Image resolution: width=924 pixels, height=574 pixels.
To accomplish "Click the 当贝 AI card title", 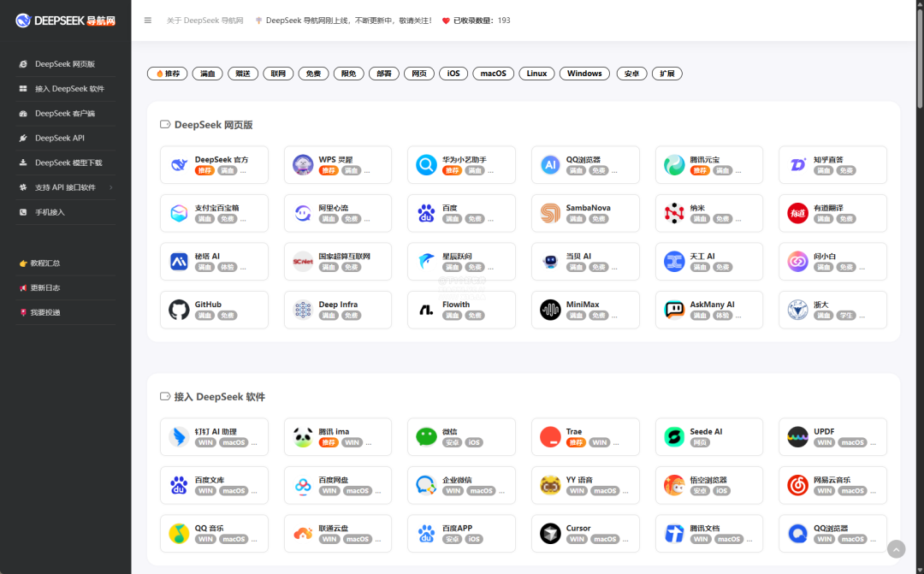I will [x=578, y=257].
